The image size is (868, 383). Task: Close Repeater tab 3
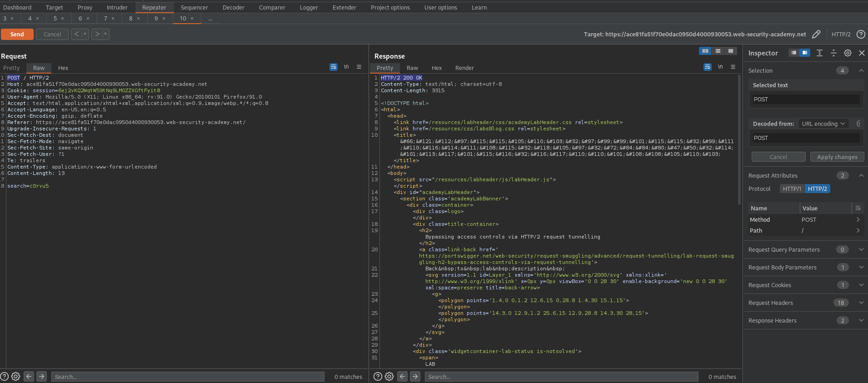tap(12, 19)
